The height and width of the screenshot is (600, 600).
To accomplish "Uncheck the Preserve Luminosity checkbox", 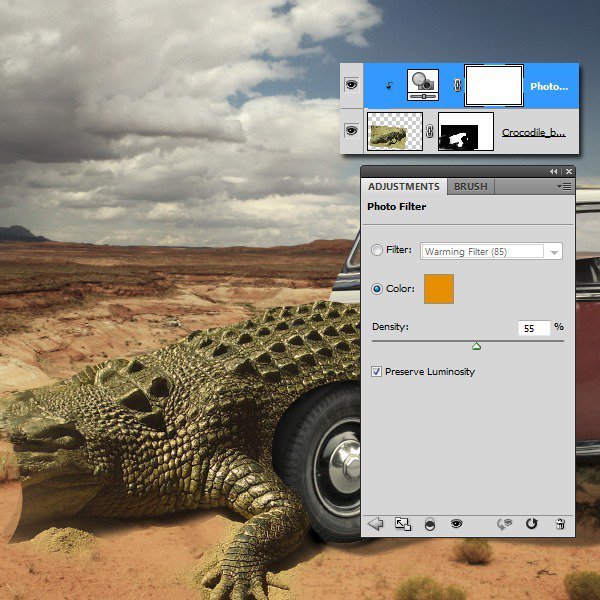I will pyautogui.click(x=376, y=371).
